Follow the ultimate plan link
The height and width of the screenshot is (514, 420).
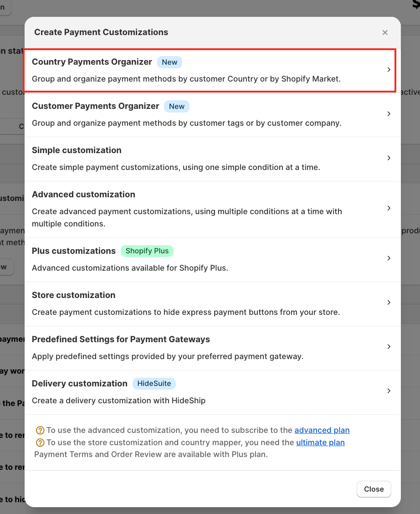click(x=320, y=442)
